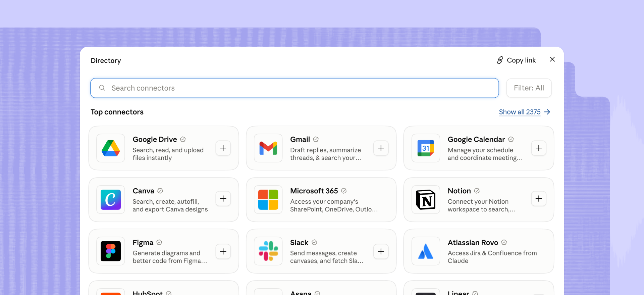Viewport: 644px width, 295px height.
Task: Click the arrow beside Show all 2375
Action: click(547, 112)
